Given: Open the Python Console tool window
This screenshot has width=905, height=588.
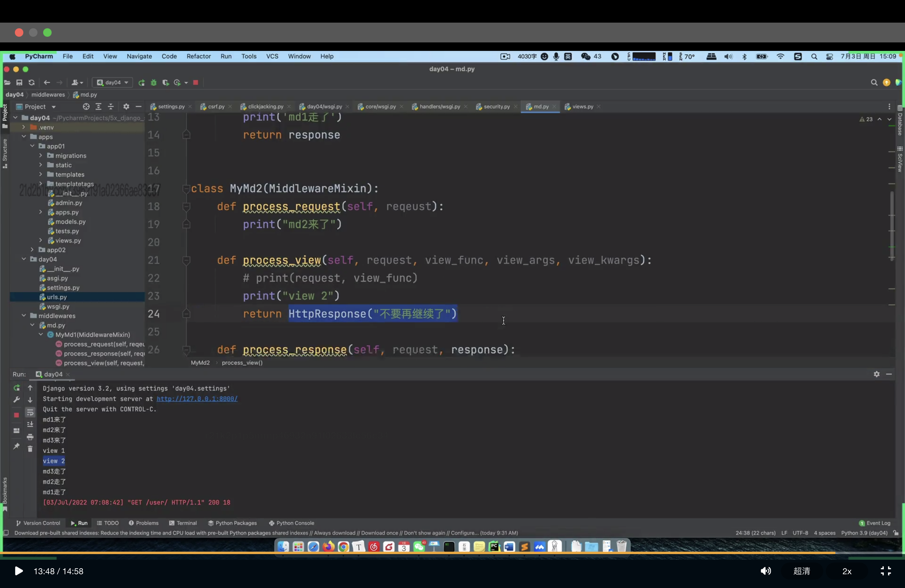Looking at the screenshot, I should tap(291, 523).
